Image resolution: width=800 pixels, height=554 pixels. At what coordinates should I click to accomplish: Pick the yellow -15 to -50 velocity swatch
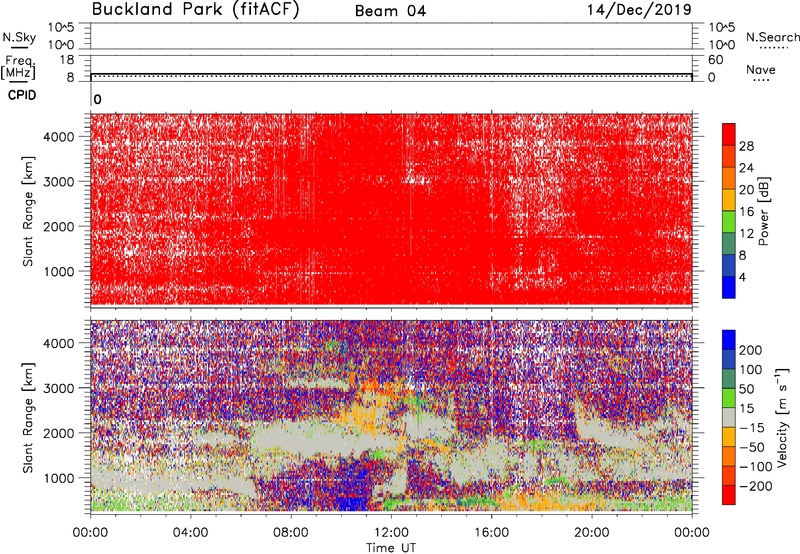coord(729,437)
